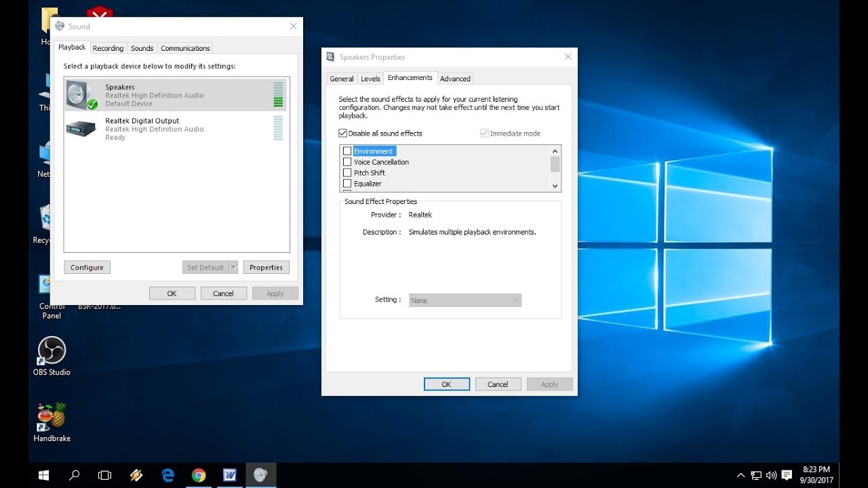The image size is (868, 488).
Task: Close the Sound window
Action: (x=294, y=26)
